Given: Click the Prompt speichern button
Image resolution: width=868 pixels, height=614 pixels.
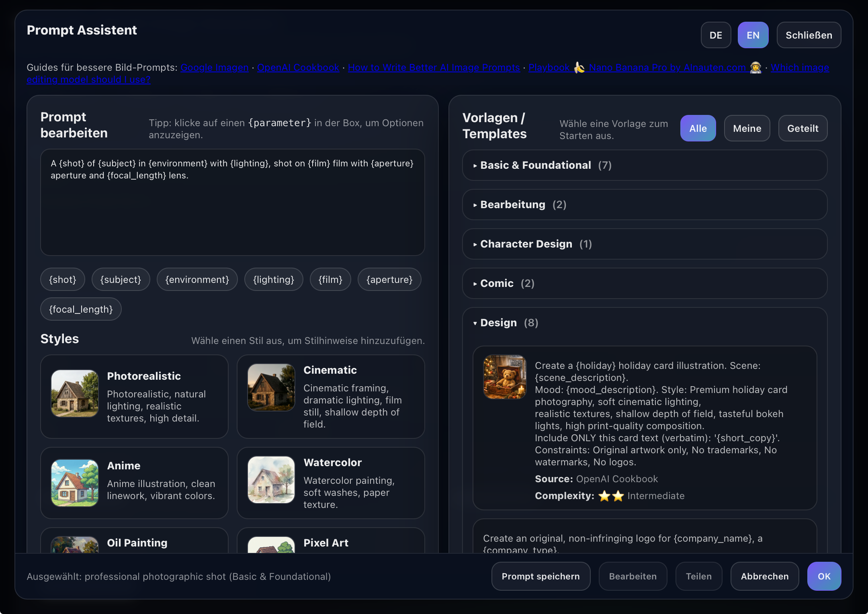Looking at the screenshot, I should coord(540,576).
